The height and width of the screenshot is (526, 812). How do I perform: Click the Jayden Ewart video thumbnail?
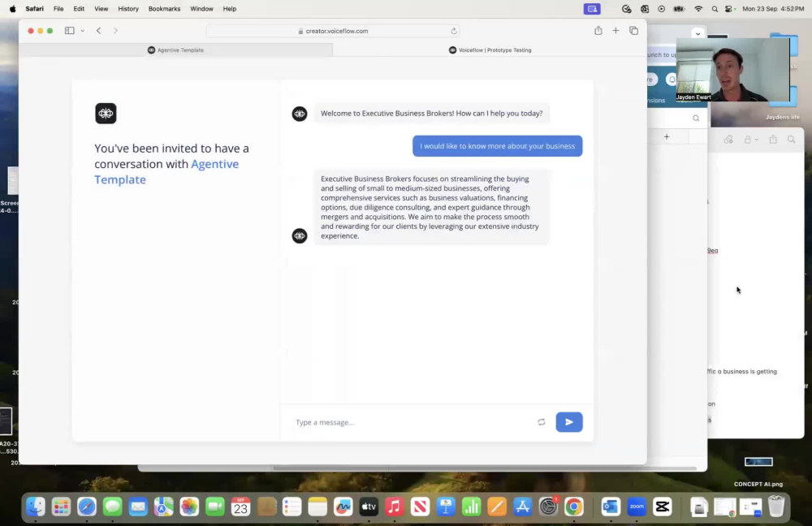732,69
